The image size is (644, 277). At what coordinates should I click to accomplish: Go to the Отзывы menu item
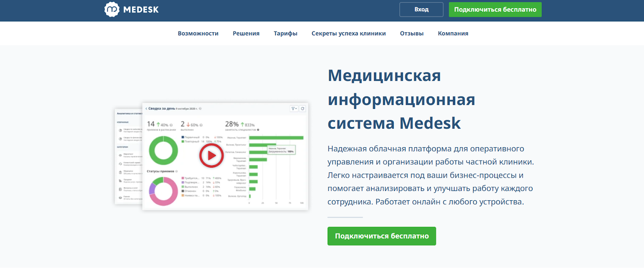[x=412, y=33]
